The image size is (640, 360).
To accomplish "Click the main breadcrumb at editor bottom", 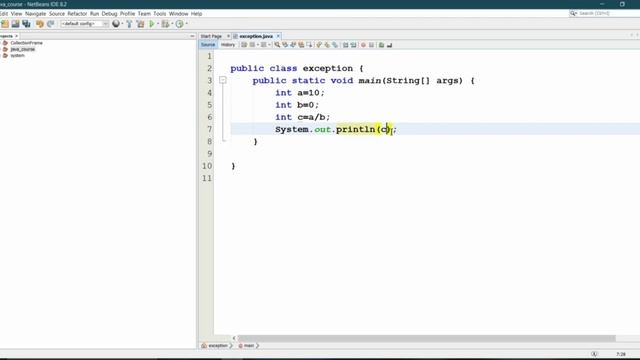I will click(x=249, y=346).
